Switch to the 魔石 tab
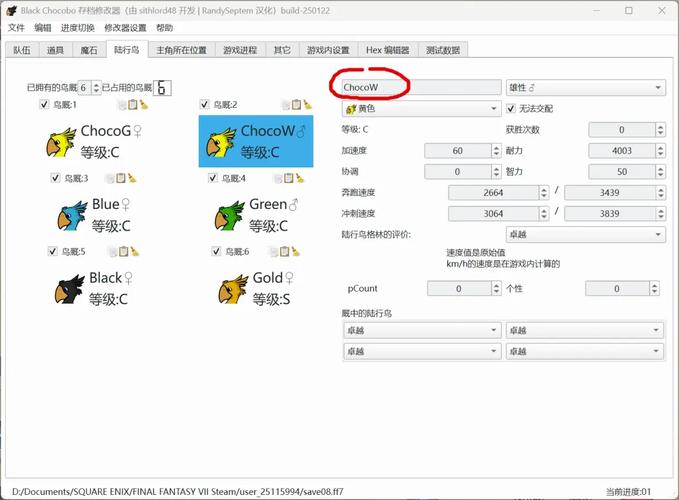This screenshot has width=679, height=500. pos(89,50)
